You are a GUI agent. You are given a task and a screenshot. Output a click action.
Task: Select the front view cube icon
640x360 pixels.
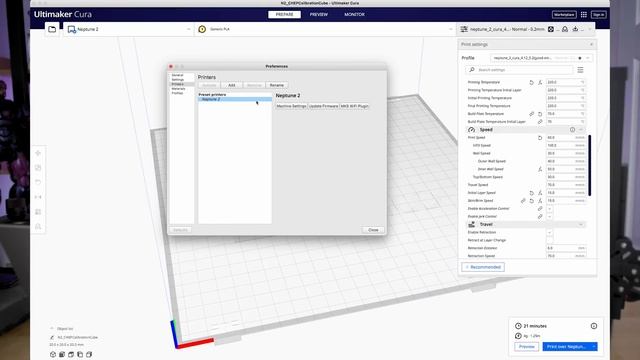tap(62, 355)
